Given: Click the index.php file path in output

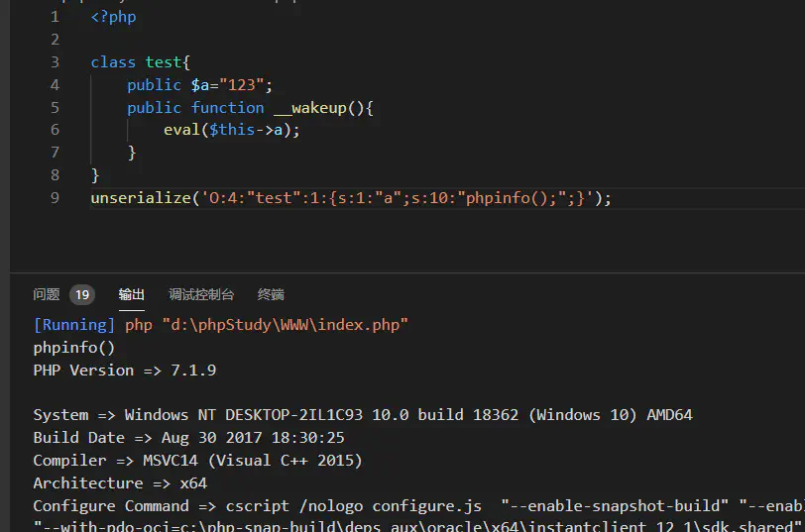Looking at the screenshot, I should click(285, 325).
